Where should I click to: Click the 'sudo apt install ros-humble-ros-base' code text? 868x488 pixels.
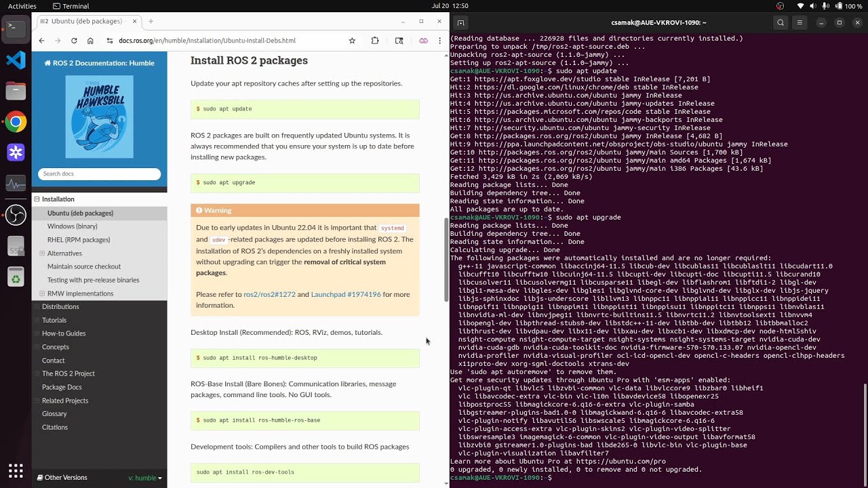tap(261, 420)
